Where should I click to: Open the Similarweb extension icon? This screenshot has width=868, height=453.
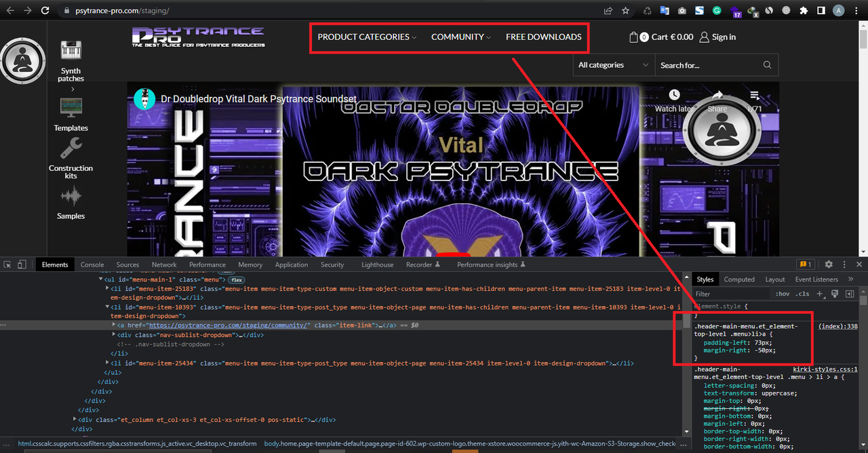(769, 10)
